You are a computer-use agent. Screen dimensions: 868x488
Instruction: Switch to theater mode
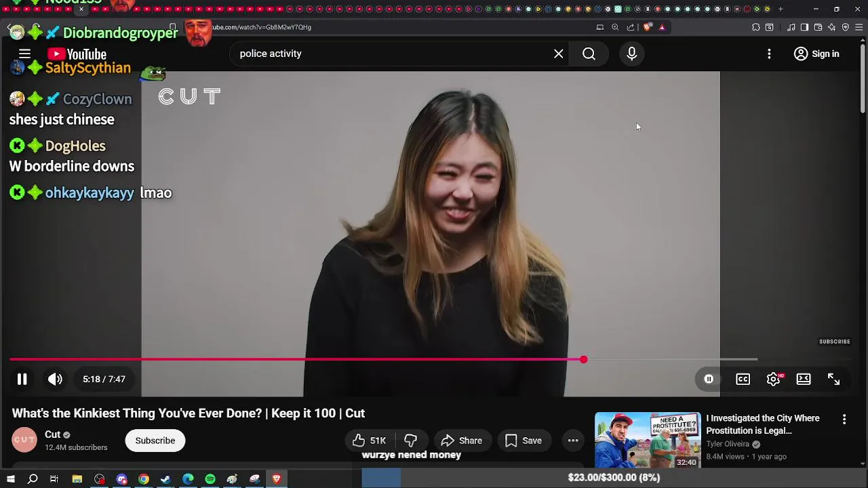[x=804, y=379]
